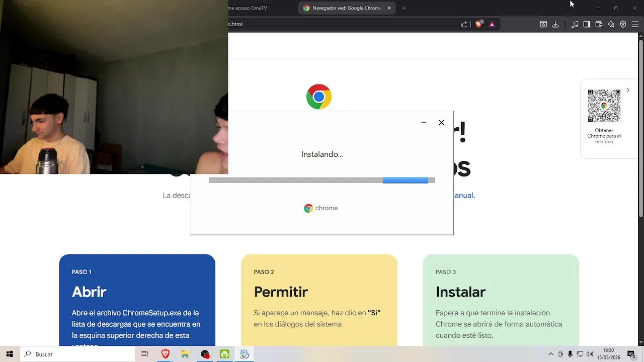Close the Chrome installer dialog

pos(441,123)
